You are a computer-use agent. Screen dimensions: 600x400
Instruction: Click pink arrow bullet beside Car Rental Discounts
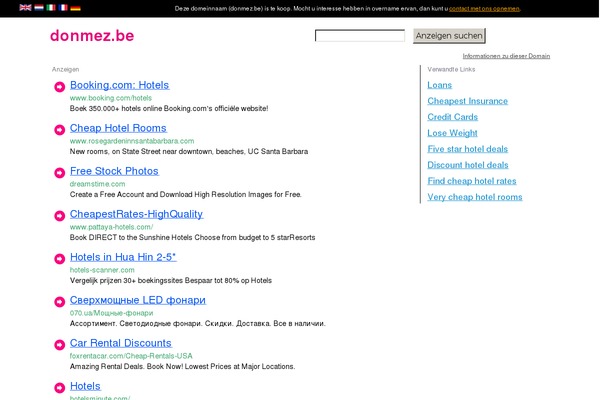click(x=59, y=345)
